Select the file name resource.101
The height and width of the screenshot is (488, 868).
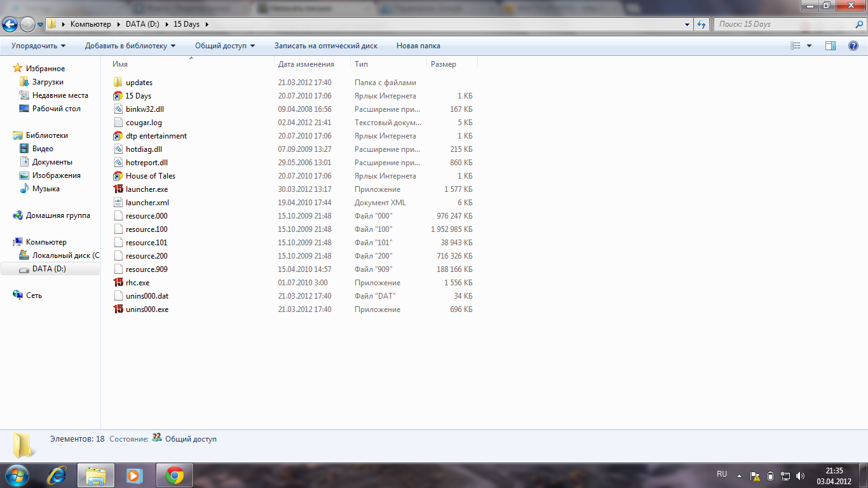click(147, 243)
